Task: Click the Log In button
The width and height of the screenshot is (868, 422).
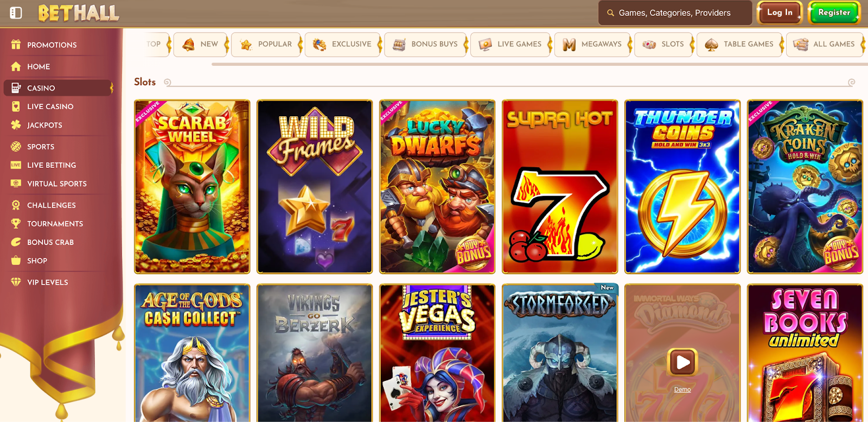Action: pyautogui.click(x=780, y=12)
